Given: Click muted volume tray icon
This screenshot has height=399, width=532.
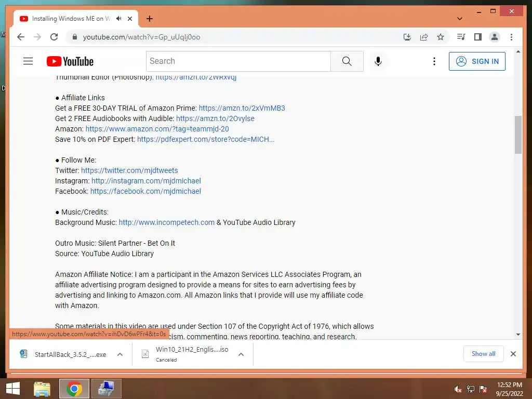Looking at the screenshot, I should click(x=458, y=389).
